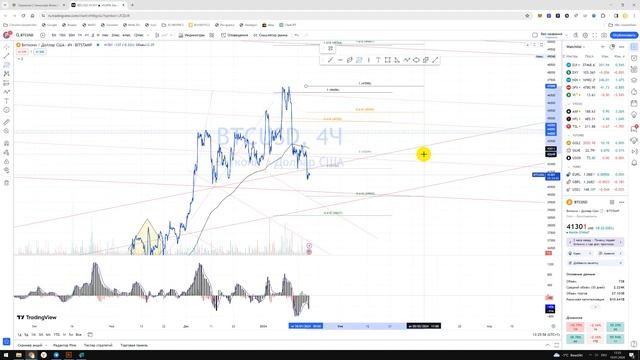The width and height of the screenshot is (640, 360).
Task: Collapse the indicator legend arrow
Action: click(x=20, y=59)
